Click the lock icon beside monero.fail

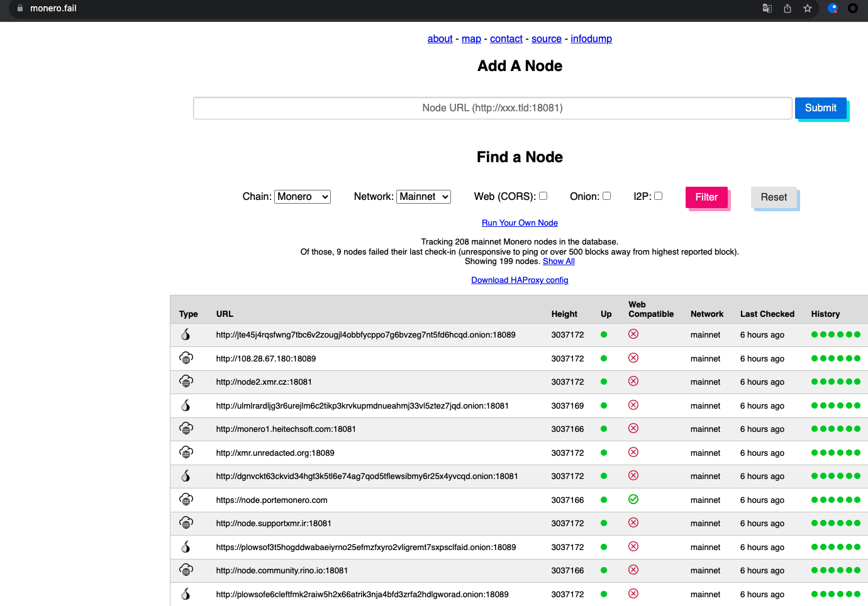pos(20,8)
